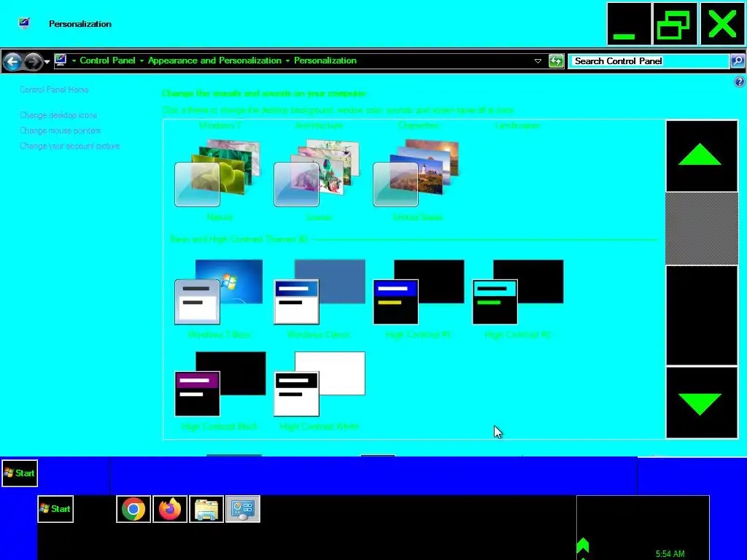Image resolution: width=747 pixels, height=560 pixels.
Task: Open the Help question mark icon
Action: [739, 82]
